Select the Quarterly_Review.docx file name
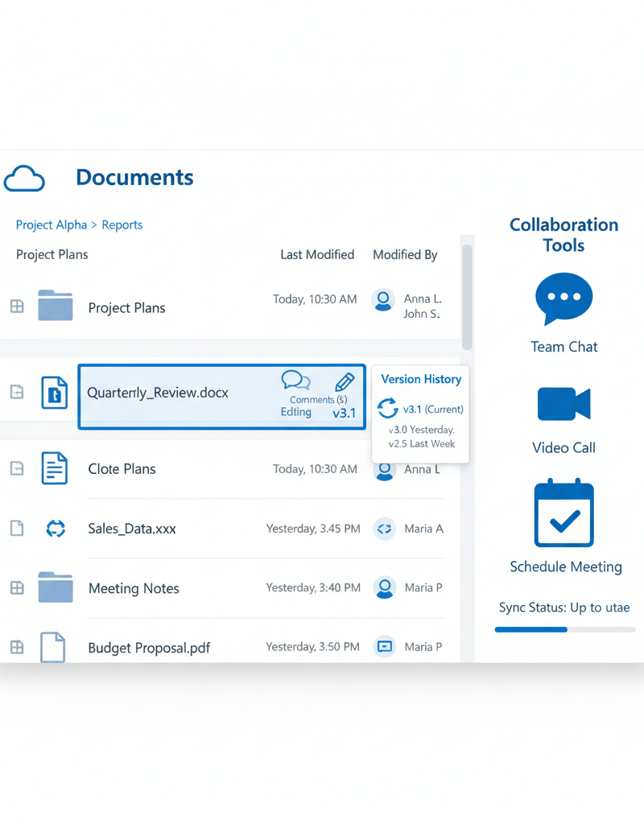 click(158, 393)
